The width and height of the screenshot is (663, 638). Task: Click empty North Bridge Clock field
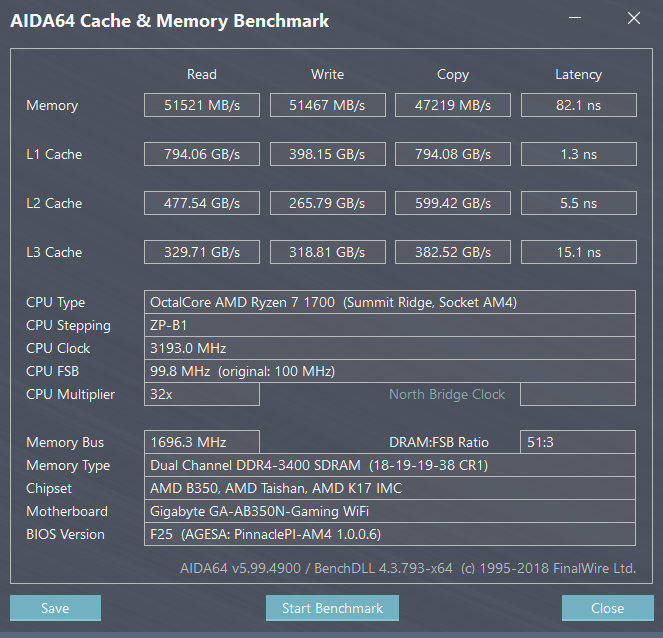point(578,394)
